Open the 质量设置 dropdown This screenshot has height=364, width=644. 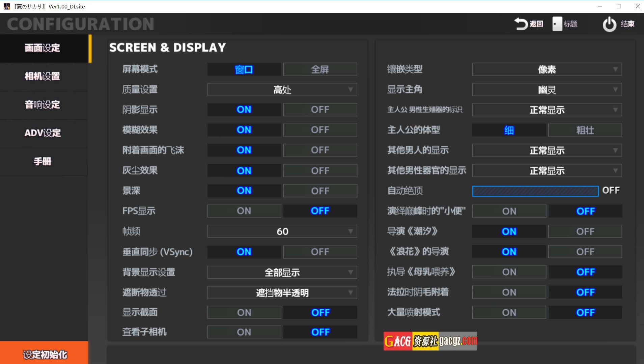click(x=282, y=90)
